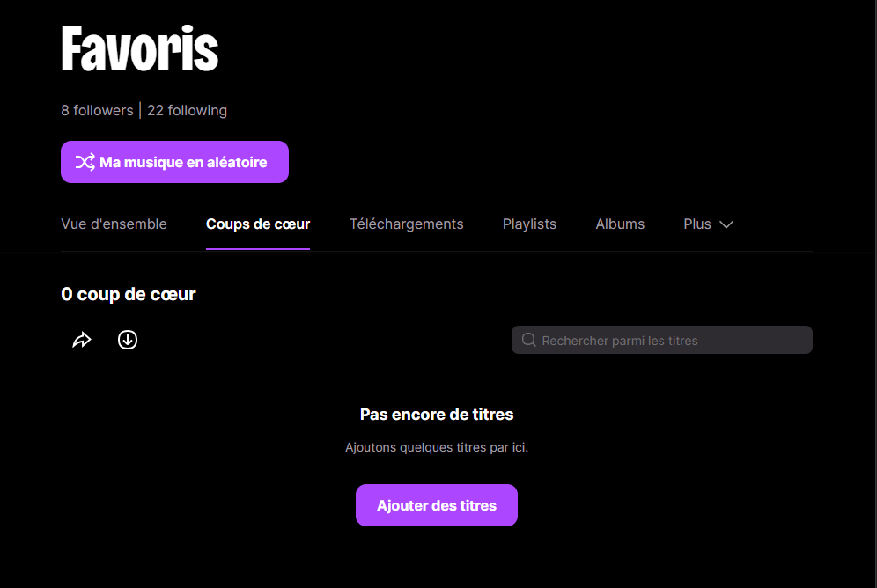This screenshot has height=588, width=877.
Task: Click the Pas encore de titres message
Action: pos(436,415)
